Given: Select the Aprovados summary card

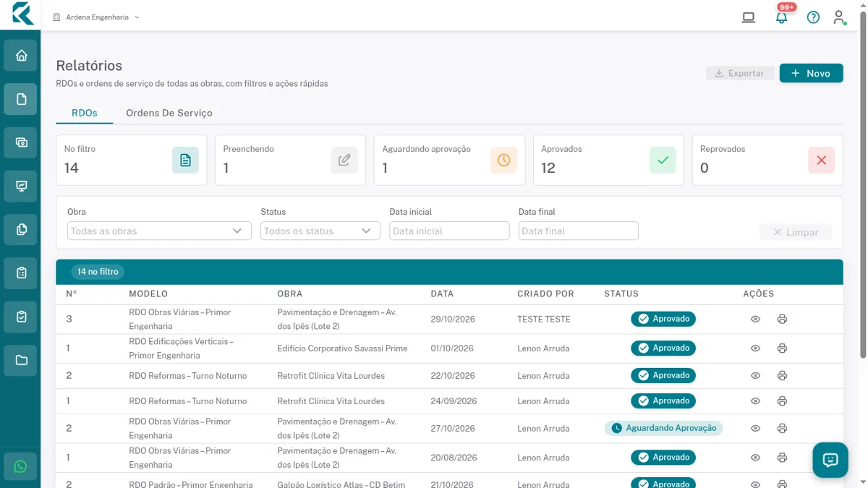Looking at the screenshot, I should 608,160.
